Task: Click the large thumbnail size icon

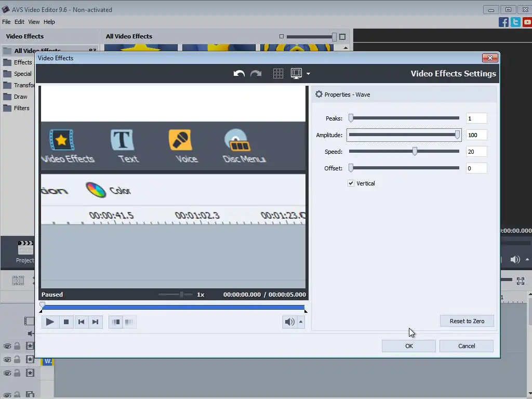Action: click(342, 37)
